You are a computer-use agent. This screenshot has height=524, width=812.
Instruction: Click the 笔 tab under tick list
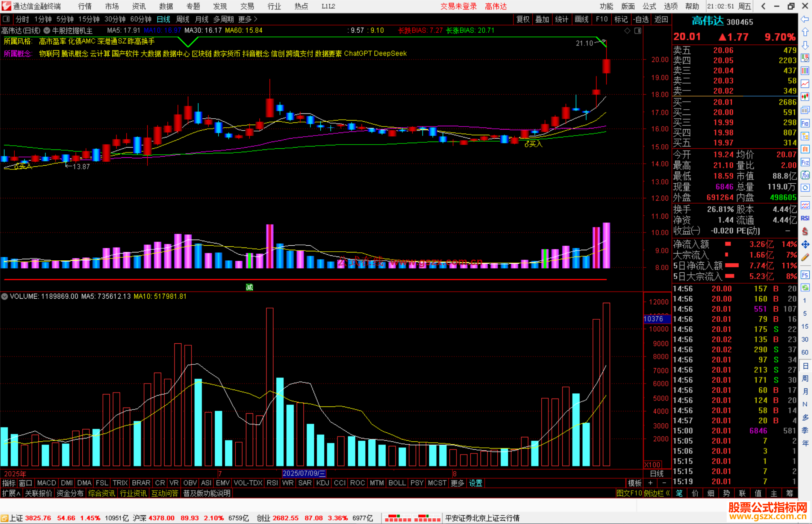coord(679,493)
